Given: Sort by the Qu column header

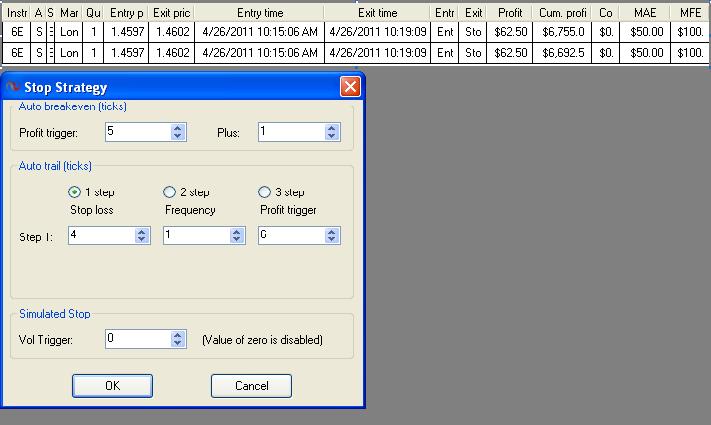Looking at the screenshot, I should [93, 13].
